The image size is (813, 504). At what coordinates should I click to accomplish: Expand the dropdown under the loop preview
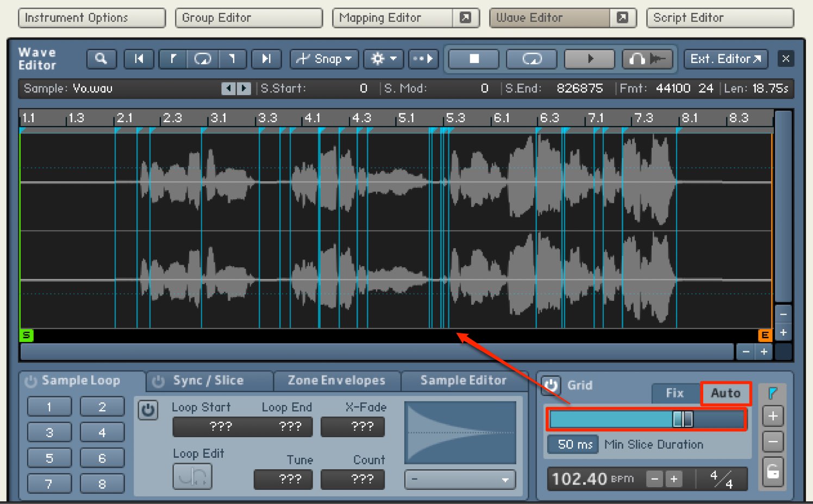pyautogui.click(x=460, y=480)
